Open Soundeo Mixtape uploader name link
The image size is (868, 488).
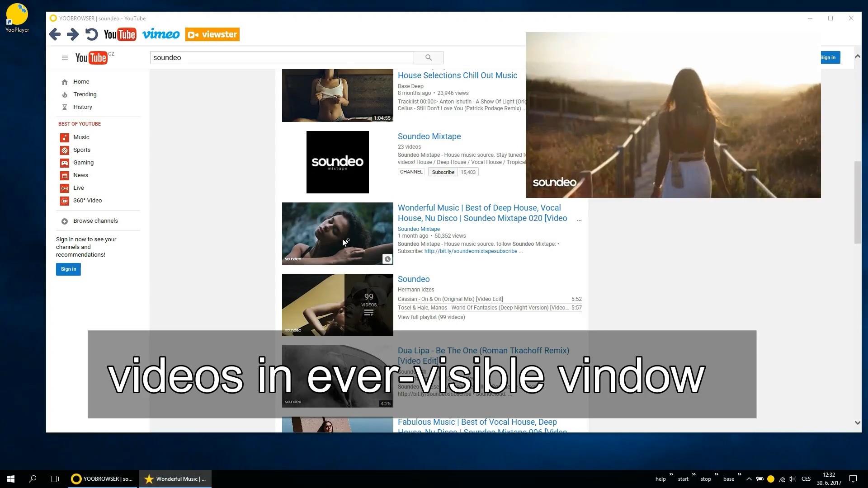419,229
